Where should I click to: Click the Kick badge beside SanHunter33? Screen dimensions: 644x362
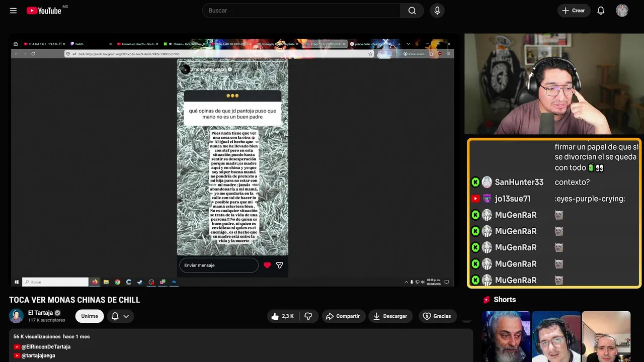point(475,182)
